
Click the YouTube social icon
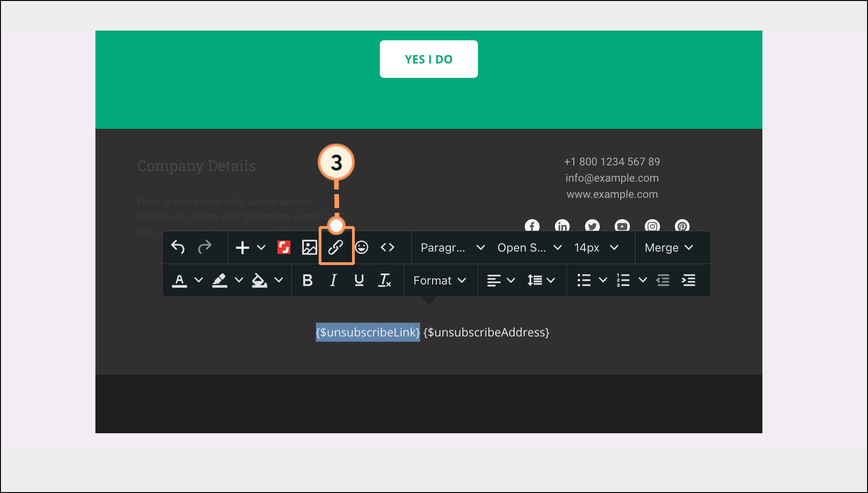pos(622,226)
